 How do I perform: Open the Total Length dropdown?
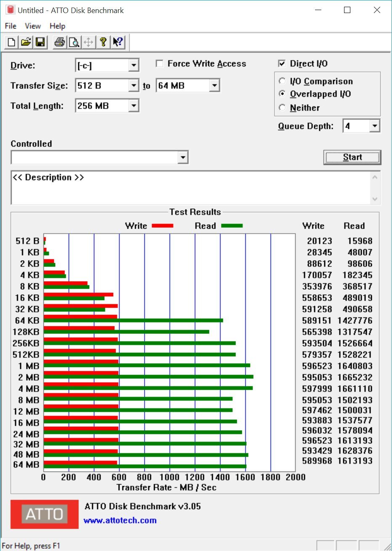click(134, 106)
